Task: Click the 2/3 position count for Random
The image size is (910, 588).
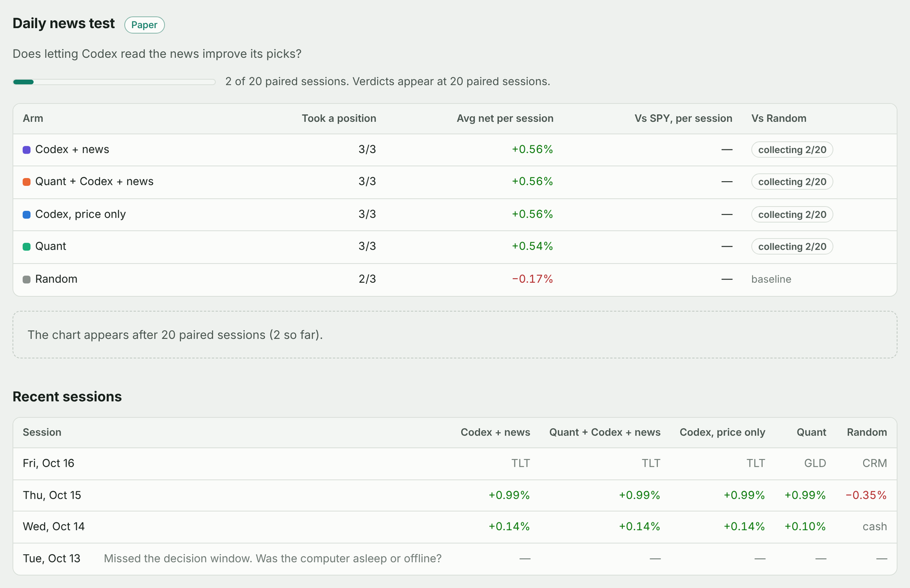Action: coord(367,279)
